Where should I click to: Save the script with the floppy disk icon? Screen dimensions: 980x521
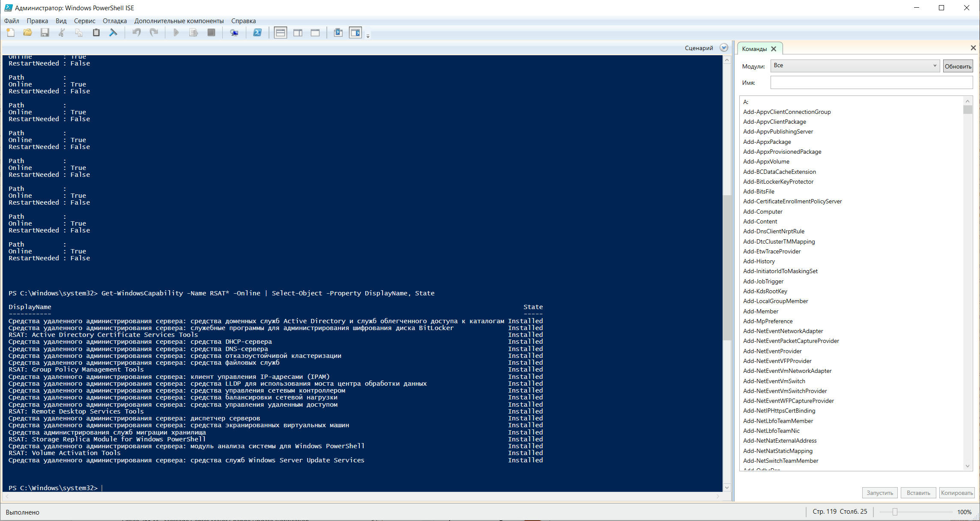point(45,33)
